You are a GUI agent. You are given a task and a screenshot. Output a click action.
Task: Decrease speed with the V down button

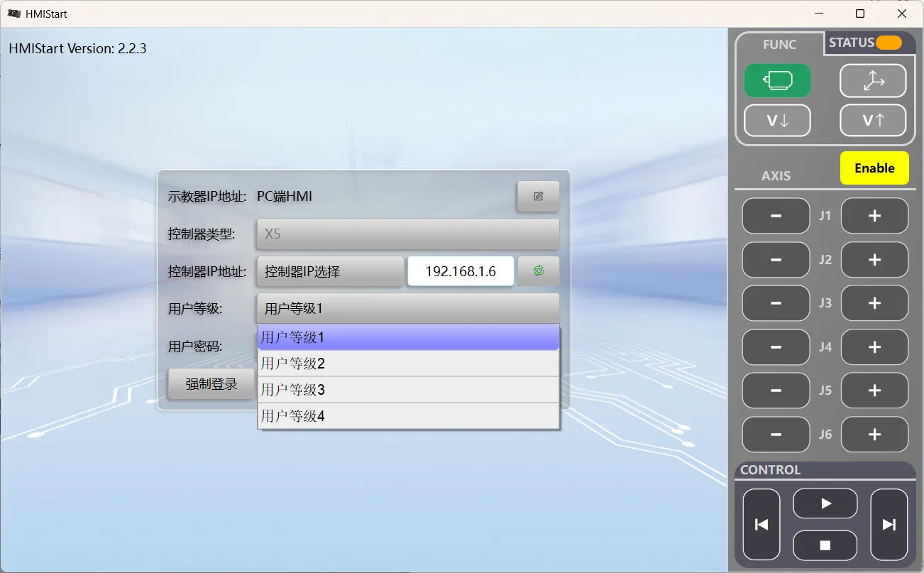777,121
